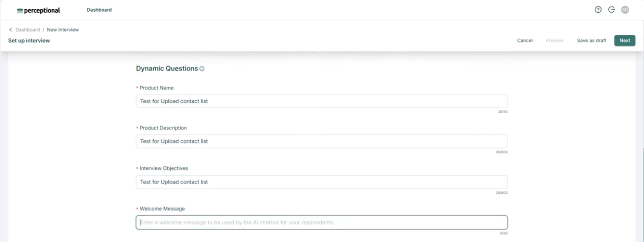Click the perceptional logo

(38, 10)
